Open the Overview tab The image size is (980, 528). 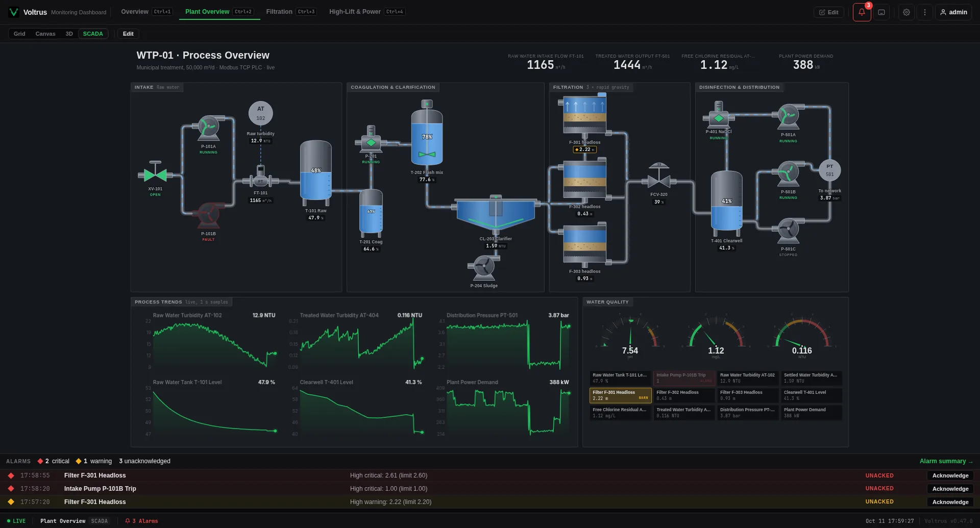[146, 12]
